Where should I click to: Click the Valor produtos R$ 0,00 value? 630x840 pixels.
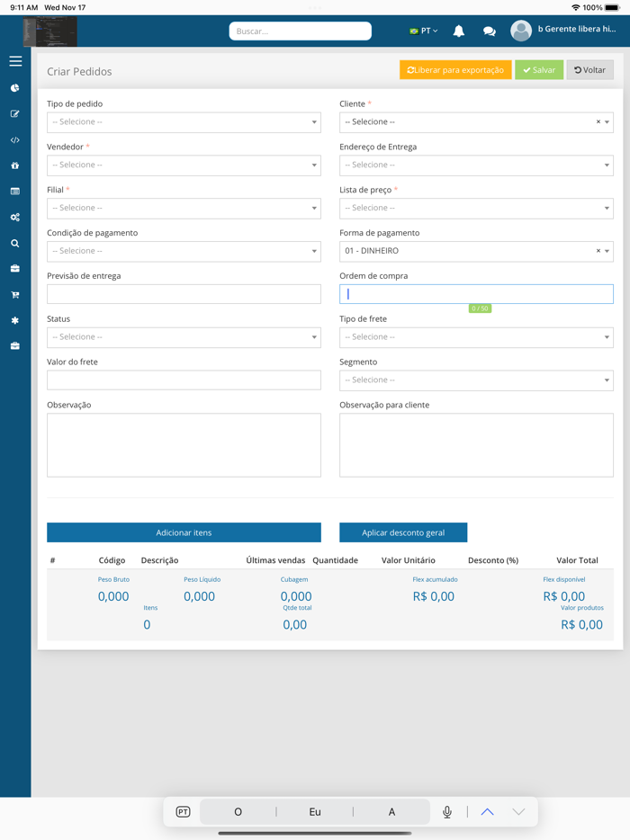click(581, 625)
